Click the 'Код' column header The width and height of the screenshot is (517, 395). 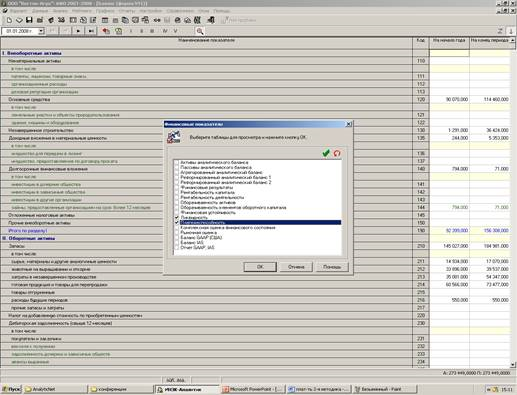[421, 40]
